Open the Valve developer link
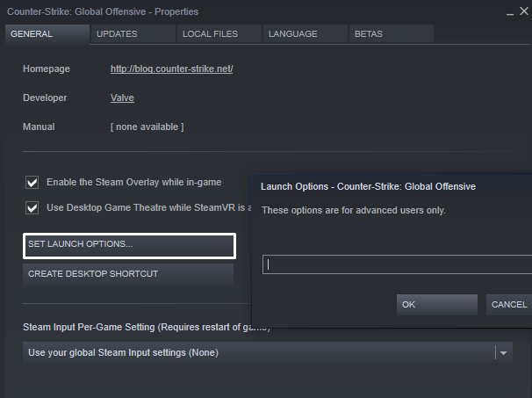Viewport: 532px width, 398px height. (x=122, y=98)
